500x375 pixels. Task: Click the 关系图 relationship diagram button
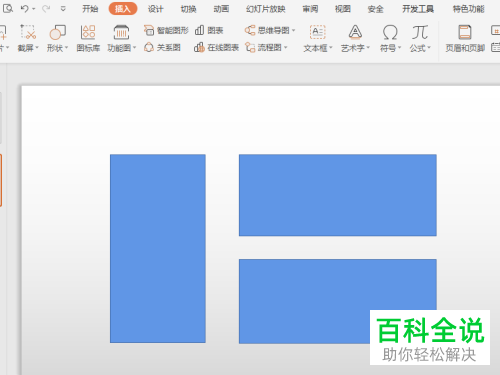coord(162,48)
